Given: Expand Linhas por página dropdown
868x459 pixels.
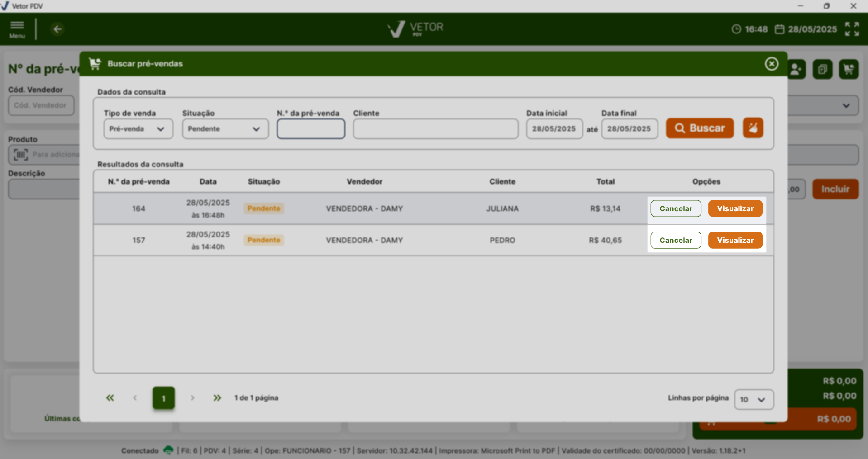Looking at the screenshot, I should [x=754, y=400].
